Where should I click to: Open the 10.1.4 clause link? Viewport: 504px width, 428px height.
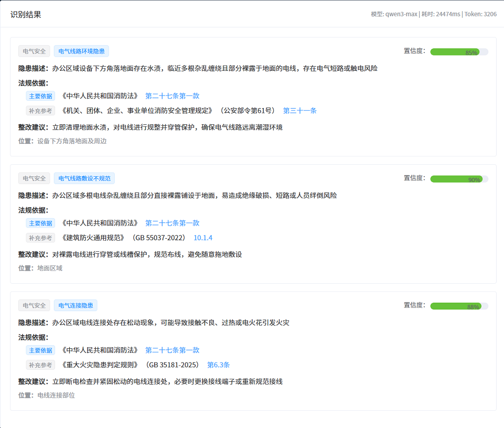(203, 238)
